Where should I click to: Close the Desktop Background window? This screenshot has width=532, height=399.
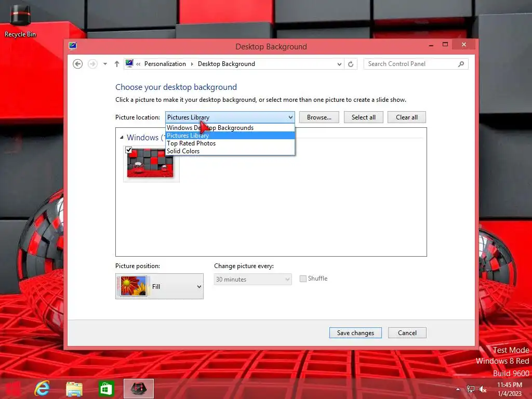[x=464, y=45]
